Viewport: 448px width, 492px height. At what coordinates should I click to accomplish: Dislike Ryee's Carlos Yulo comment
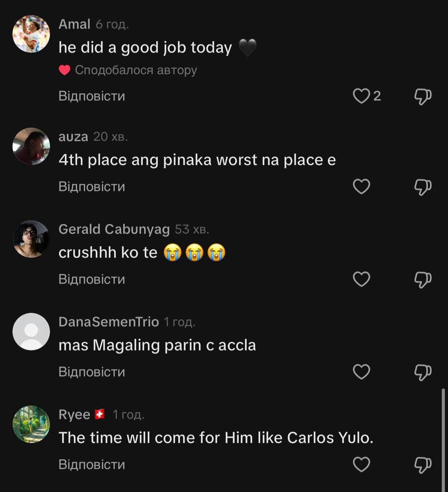point(423,465)
